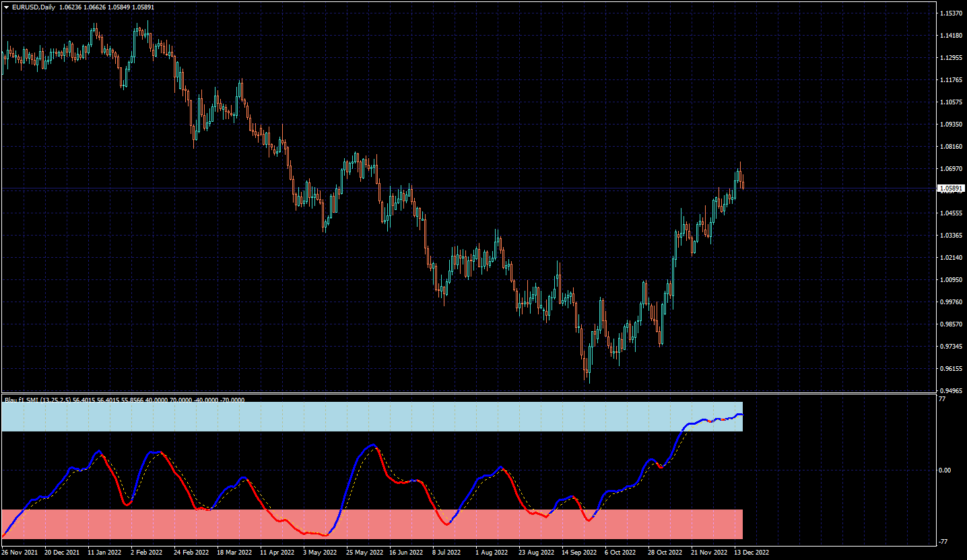Click the 14 Sep 2022 date label
The height and width of the screenshot is (560, 967).
pyautogui.click(x=579, y=553)
